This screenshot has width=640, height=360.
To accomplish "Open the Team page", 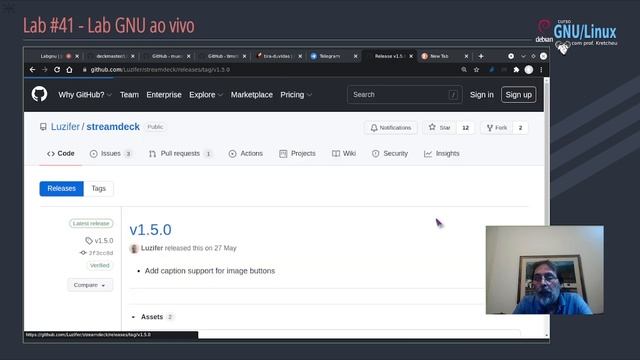I will (129, 95).
